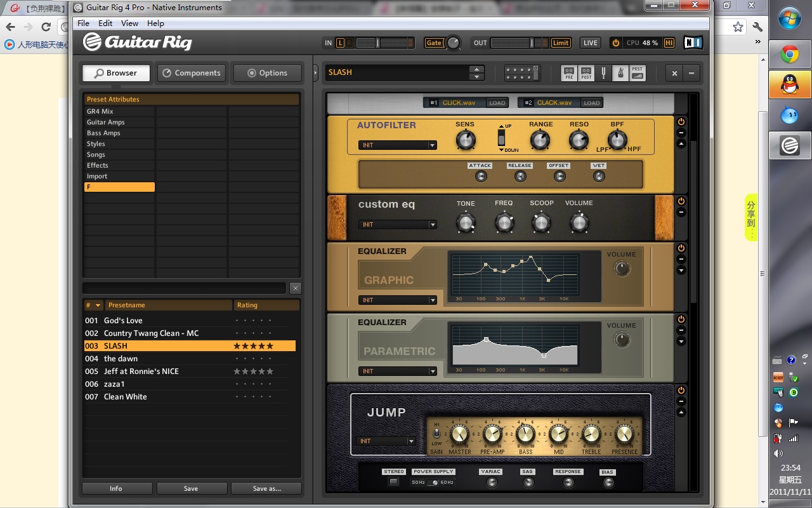Image resolution: width=812 pixels, height=508 pixels.
Task: Step to next preset with down arrow
Action: pyautogui.click(x=477, y=77)
